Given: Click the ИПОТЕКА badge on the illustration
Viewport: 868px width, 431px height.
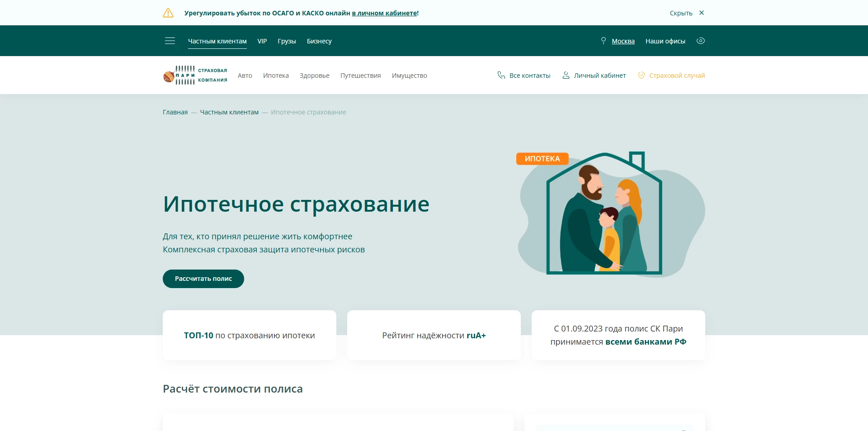Looking at the screenshot, I should coord(542,158).
